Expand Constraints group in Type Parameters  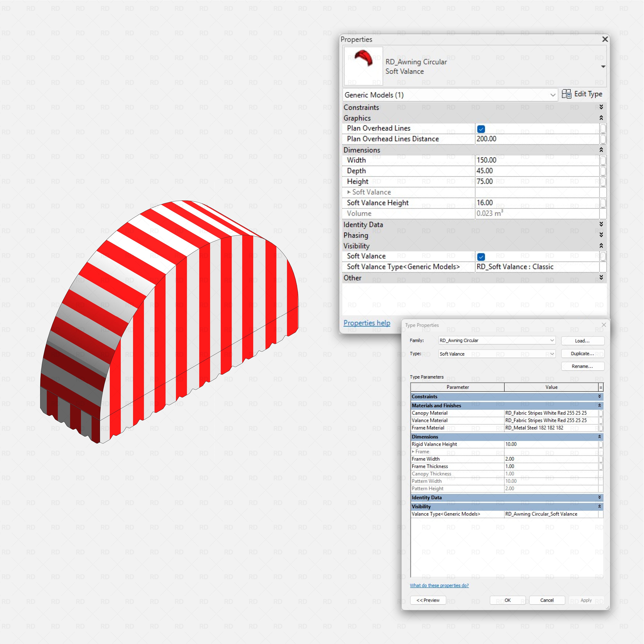(599, 396)
